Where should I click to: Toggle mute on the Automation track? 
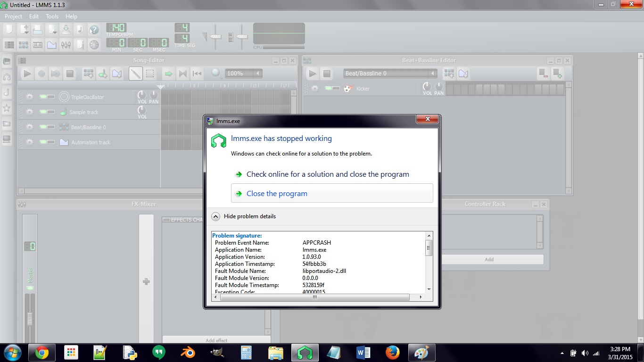click(x=46, y=142)
